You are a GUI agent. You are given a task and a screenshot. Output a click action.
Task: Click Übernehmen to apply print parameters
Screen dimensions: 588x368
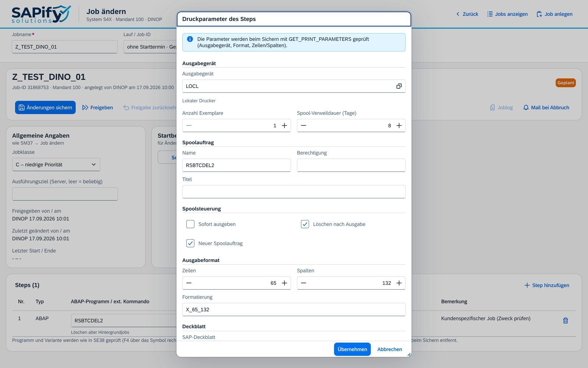[352, 349]
